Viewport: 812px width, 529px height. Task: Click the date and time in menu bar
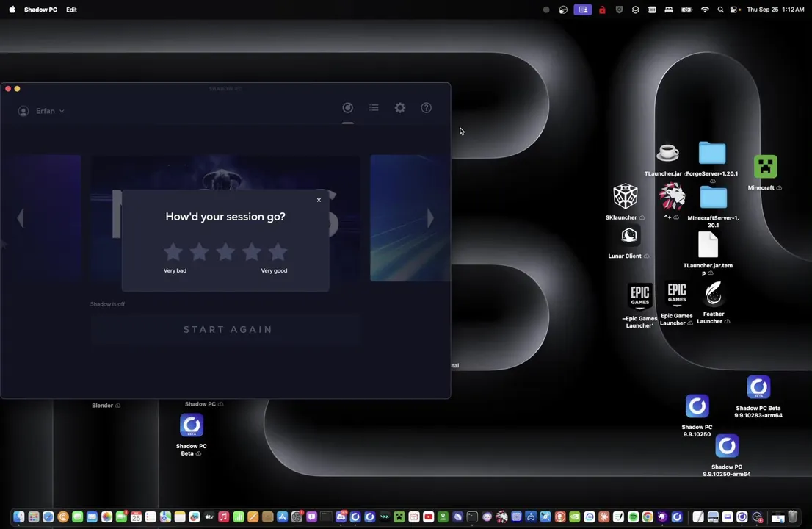click(x=775, y=10)
